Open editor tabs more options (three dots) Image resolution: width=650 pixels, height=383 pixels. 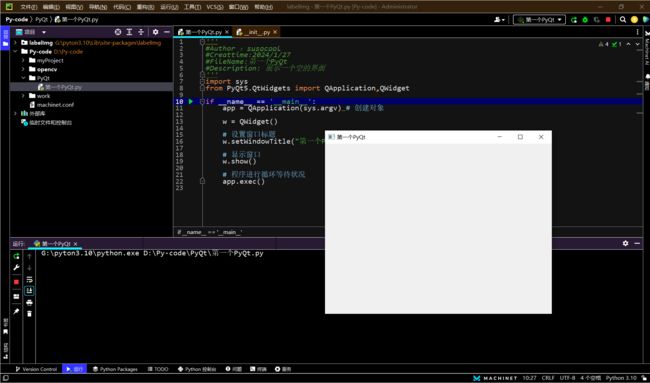click(x=638, y=32)
